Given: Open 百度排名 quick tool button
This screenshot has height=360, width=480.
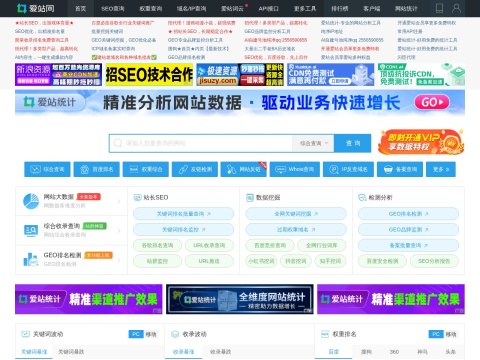Looking at the screenshot, I should [96, 169].
